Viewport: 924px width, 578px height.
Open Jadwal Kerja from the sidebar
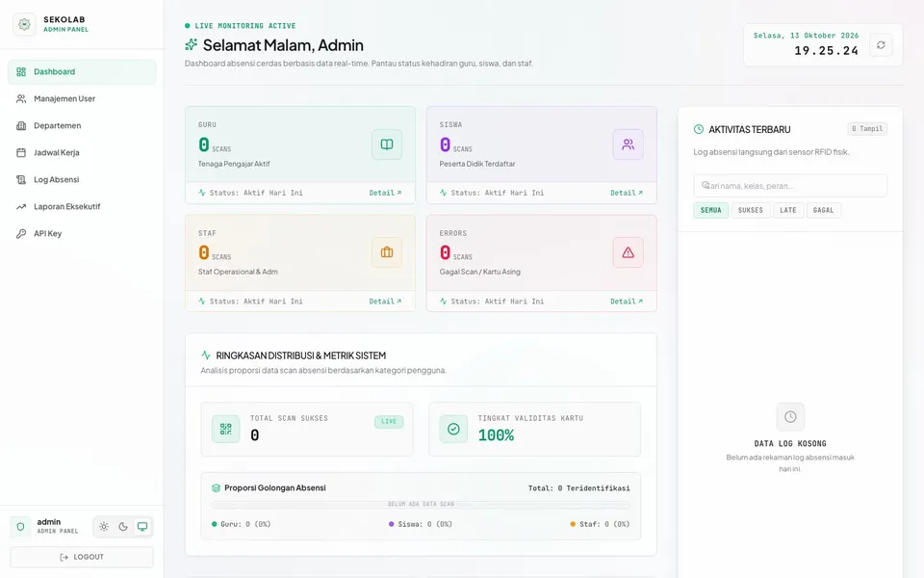coord(82,153)
